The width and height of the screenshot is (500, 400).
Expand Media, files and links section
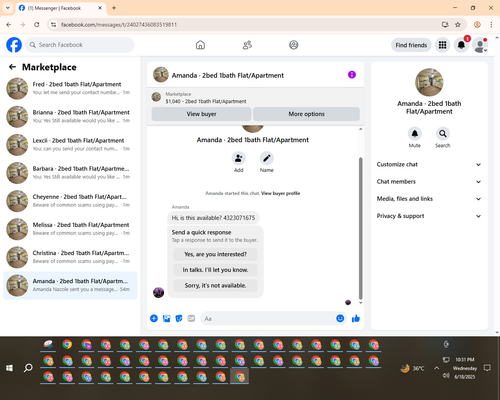pyautogui.click(x=429, y=199)
